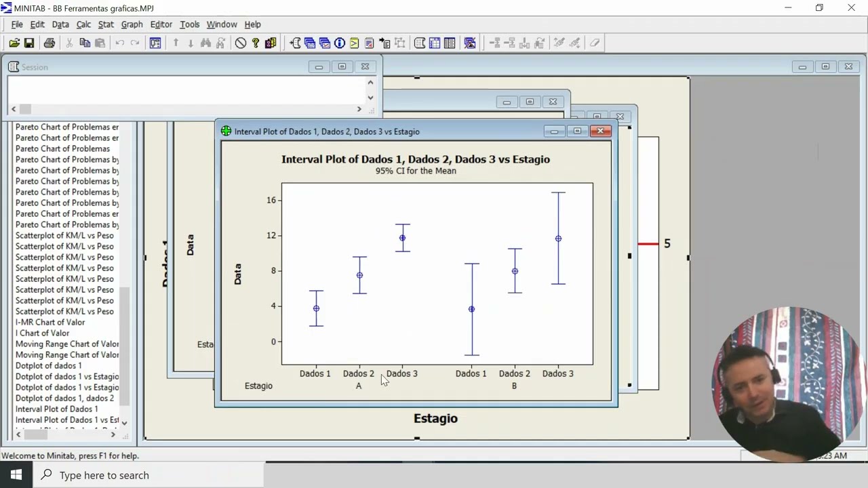868x488 pixels.
Task: Select 'Dotplot of dados 1' entry
Action: 48,365
